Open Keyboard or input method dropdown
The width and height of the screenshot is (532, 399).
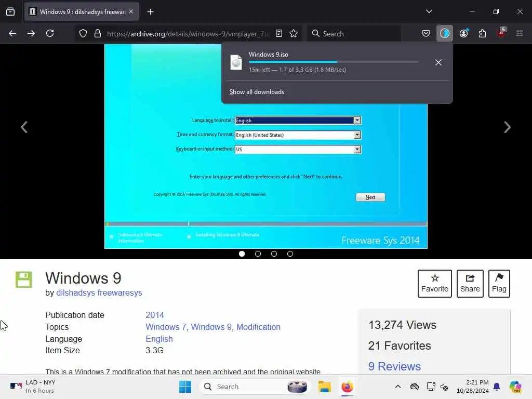pyautogui.click(x=298, y=149)
